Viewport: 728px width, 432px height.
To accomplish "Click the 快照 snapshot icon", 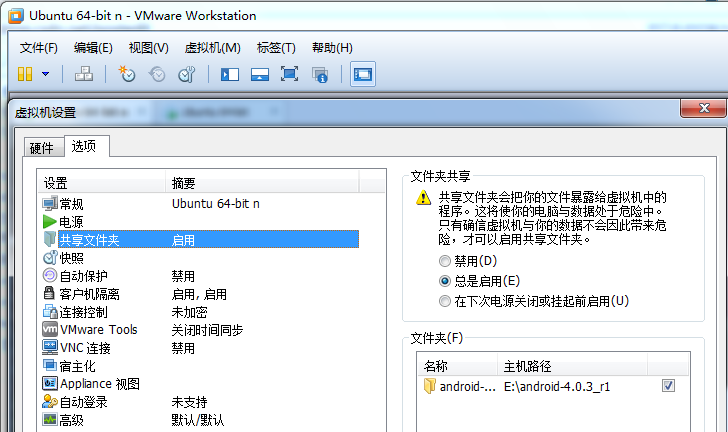I will (50, 257).
